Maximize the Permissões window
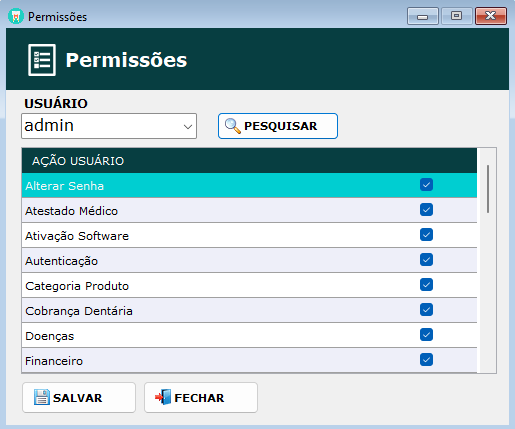The image size is (515, 429). [457, 16]
